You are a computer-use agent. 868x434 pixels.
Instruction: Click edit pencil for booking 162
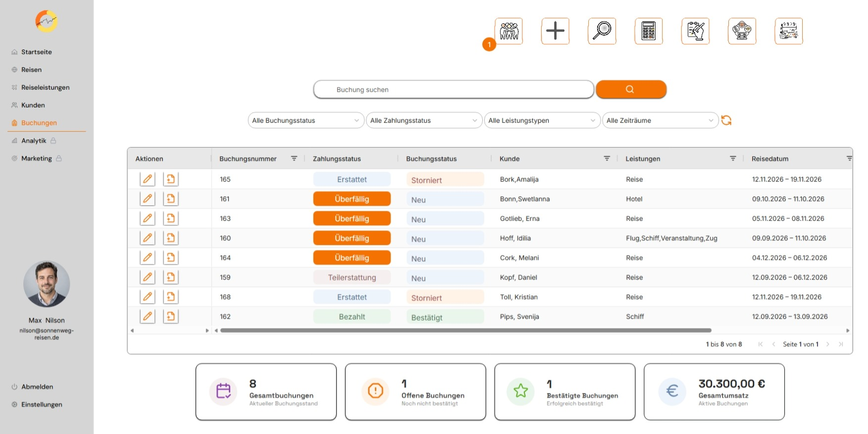point(148,316)
